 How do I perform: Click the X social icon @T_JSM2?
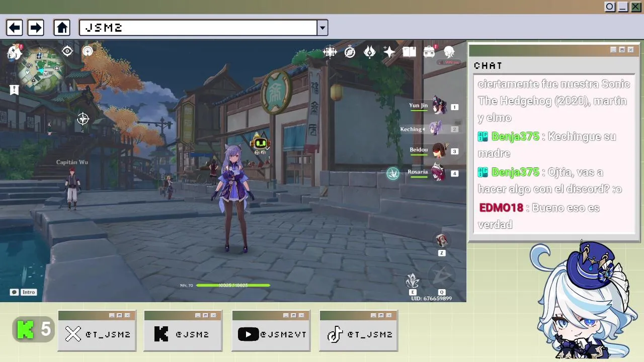73,334
